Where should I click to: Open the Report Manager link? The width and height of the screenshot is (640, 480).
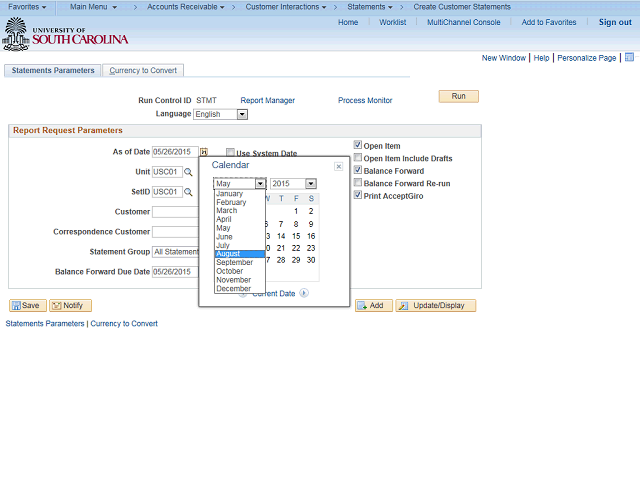pos(267,100)
